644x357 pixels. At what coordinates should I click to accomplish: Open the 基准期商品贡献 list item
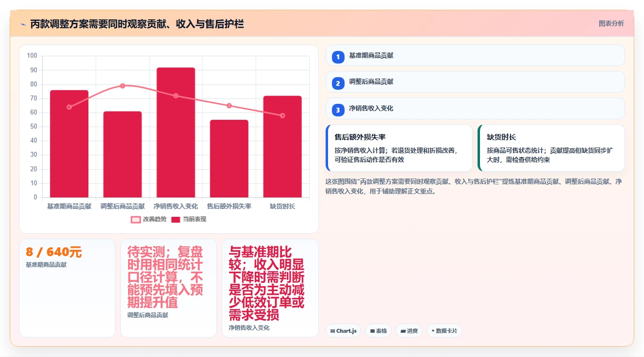475,55
